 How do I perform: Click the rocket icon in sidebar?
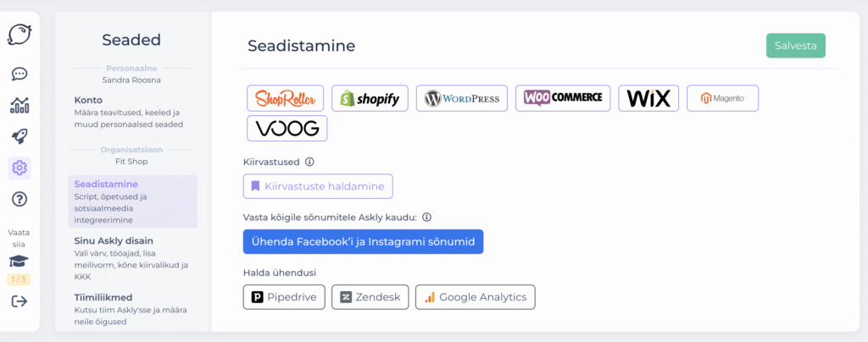(x=19, y=136)
